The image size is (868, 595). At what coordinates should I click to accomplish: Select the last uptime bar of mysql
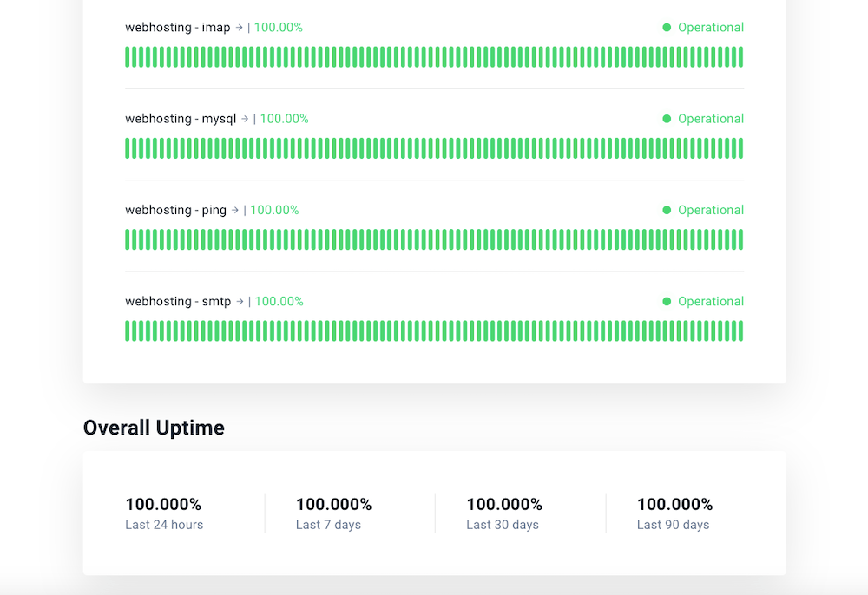click(x=740, y=148)
